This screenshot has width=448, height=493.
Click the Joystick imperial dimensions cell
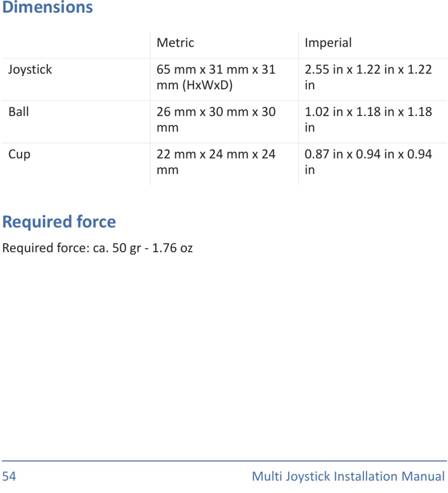pos(368,77)
